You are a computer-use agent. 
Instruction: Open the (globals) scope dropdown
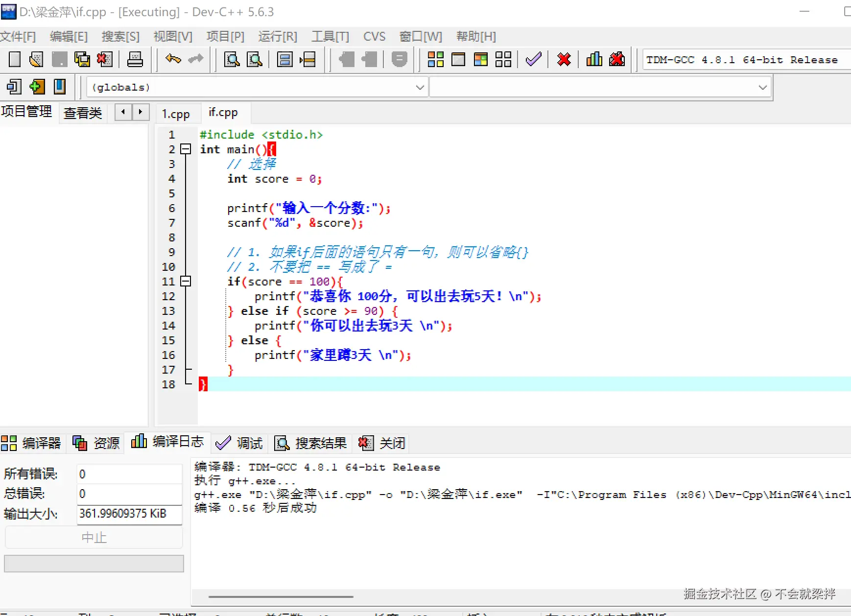(x=258, y=87)
